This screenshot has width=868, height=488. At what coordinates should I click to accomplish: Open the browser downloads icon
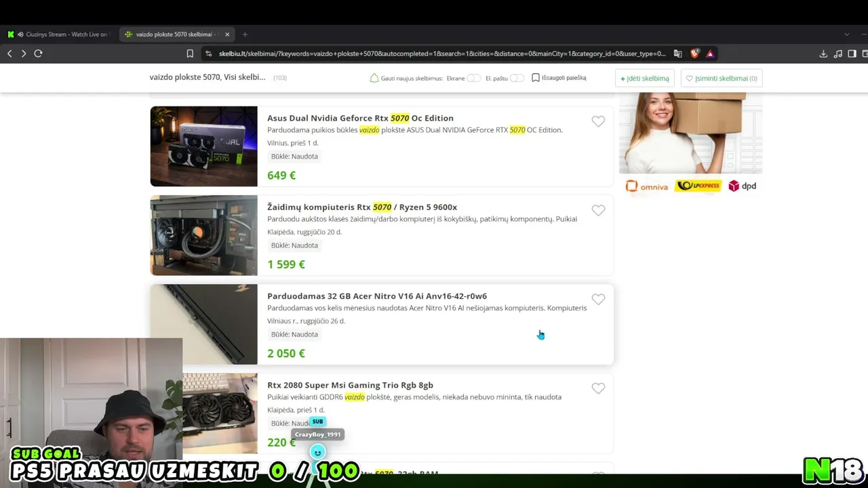coord(823,54)
